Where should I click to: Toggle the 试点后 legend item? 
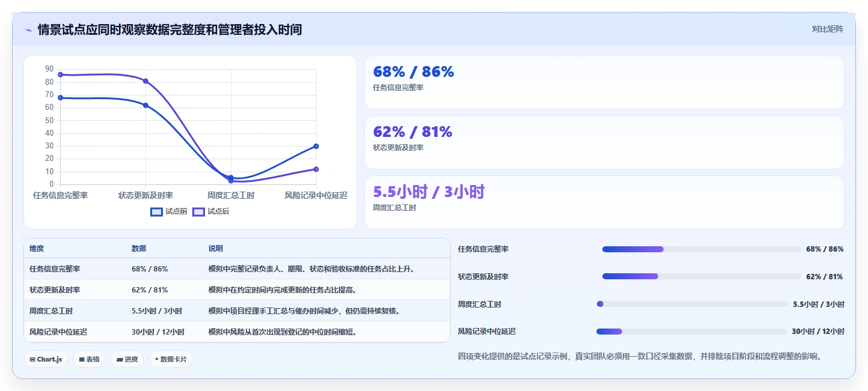211,211
